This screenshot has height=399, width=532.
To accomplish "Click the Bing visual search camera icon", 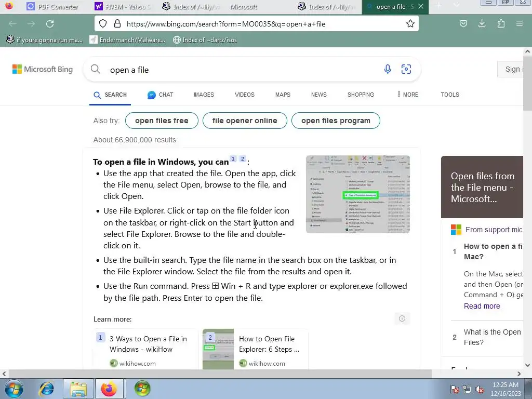I will pos(406,69).
